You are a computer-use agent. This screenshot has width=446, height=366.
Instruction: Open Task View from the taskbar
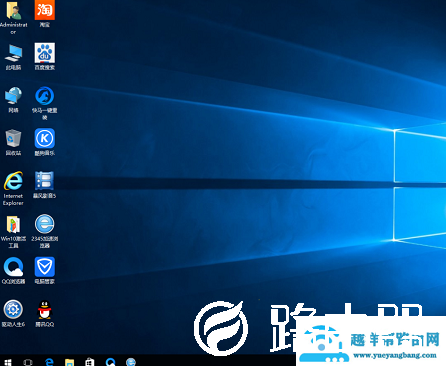pos(28,362)
